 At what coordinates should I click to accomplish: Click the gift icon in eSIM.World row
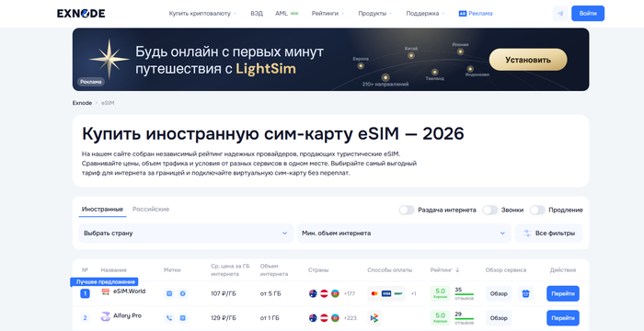pyautogui.click(x=525, y=293)
